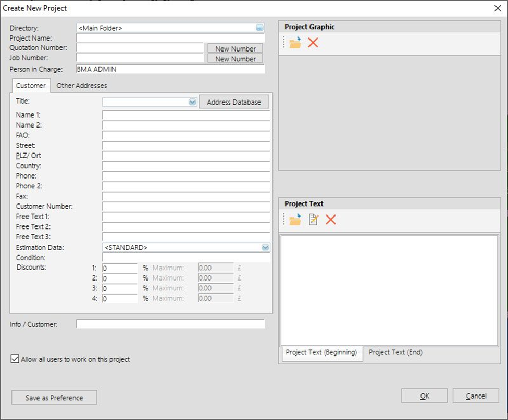Image resolution: width=508 pixels, height=420 pixels.
Task: Switch to Other Addresses tab
Action: point(82,86)
